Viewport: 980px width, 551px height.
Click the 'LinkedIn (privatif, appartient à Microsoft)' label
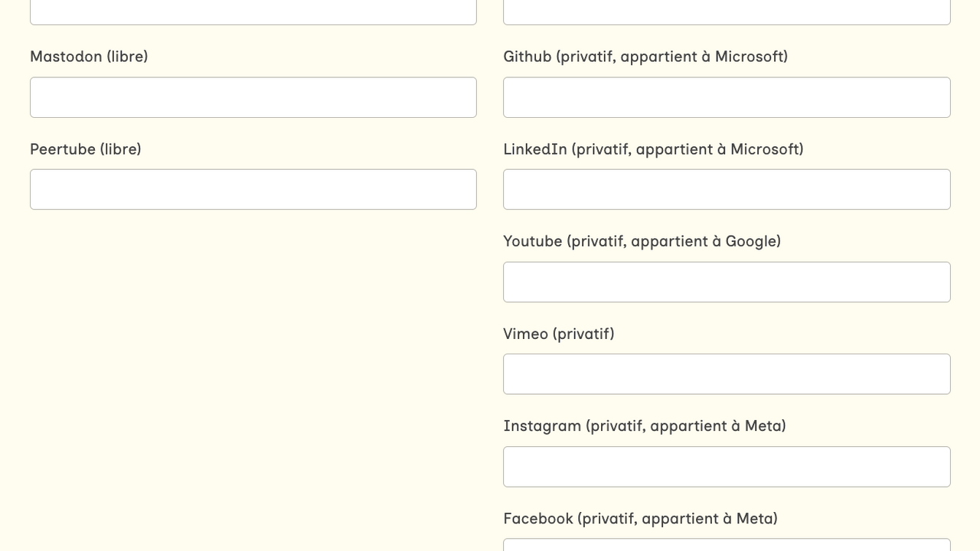click(x=652, y=149)
